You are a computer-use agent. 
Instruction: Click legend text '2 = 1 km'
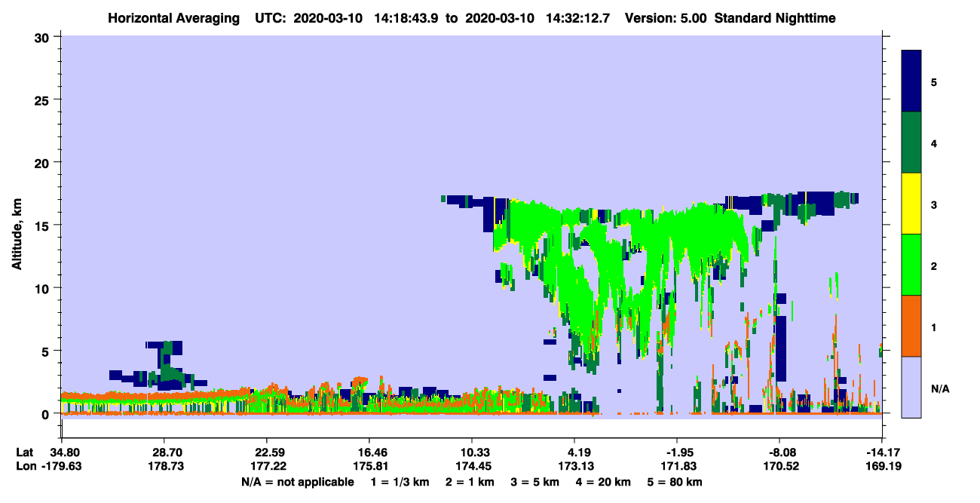pyautogui.click(x=470, y=482)
